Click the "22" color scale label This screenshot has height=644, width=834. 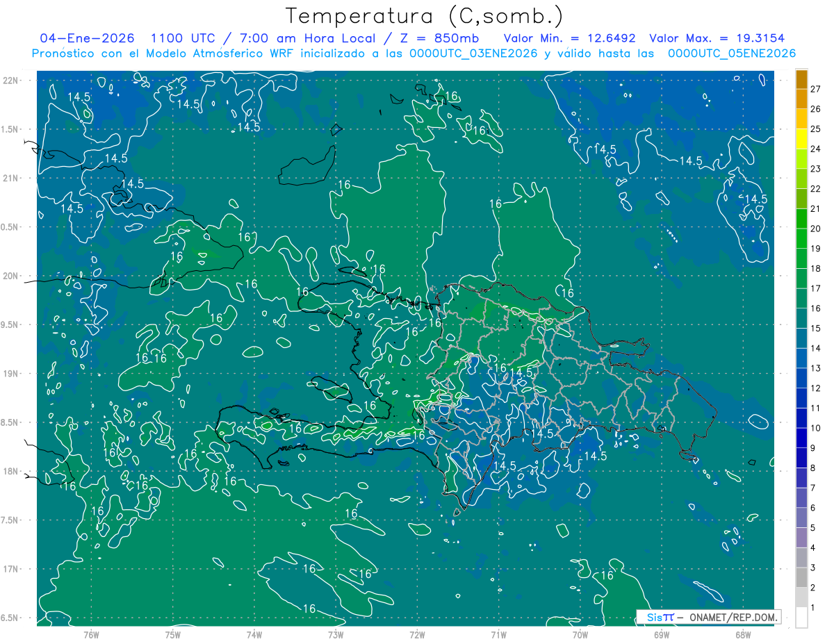click(x=816, y=189)
